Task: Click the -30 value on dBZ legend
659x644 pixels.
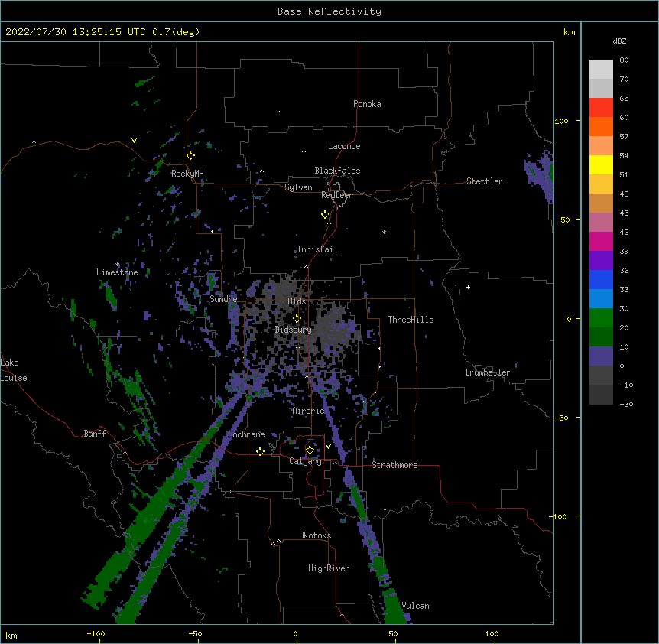Action: [x=626, y=404]
